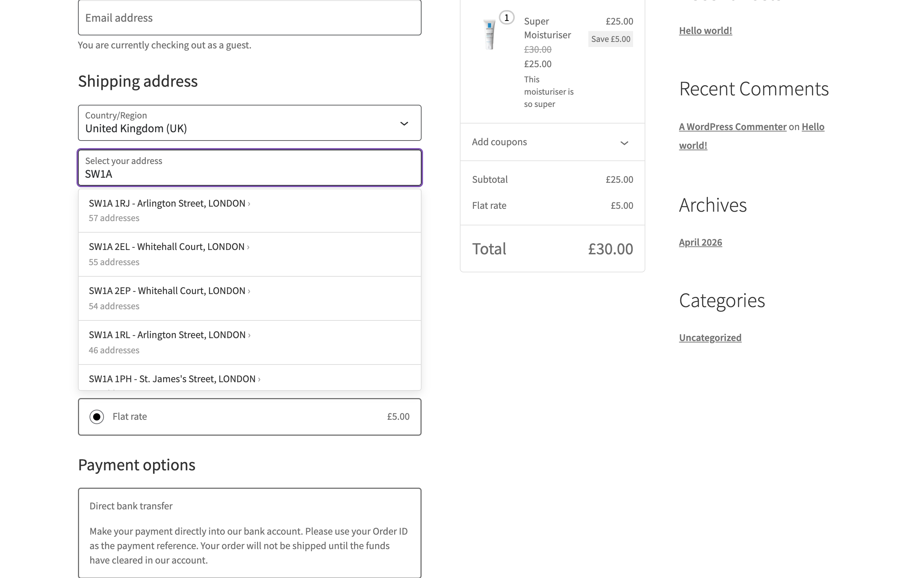Click the Flat rate £5.00 summary value
This screenshot has width=924, height=578.
622,205
